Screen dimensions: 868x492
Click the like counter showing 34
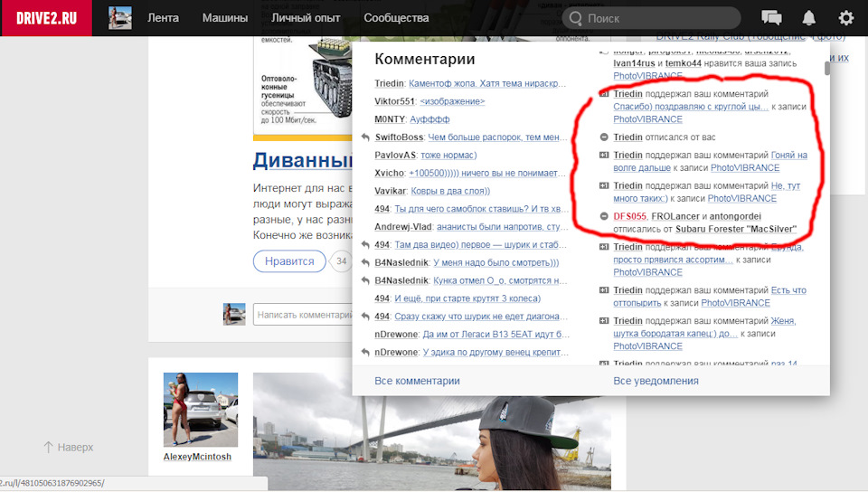pos(342,261)
